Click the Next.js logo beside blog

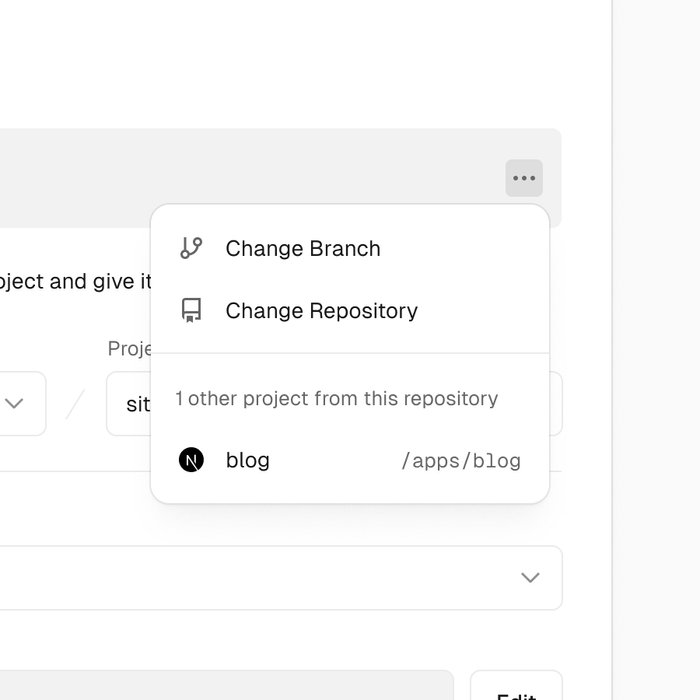191,460
